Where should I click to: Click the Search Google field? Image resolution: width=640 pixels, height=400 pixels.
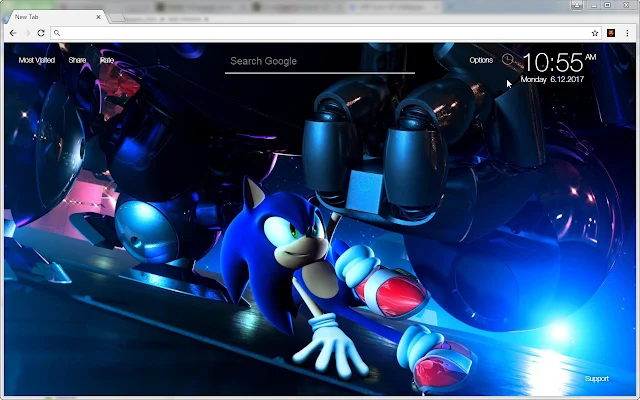click(320, 61)
